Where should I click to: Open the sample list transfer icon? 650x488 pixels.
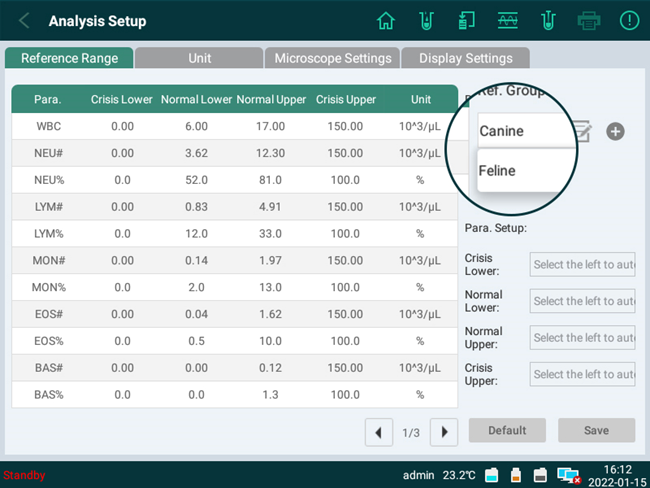tap(466, 21)
